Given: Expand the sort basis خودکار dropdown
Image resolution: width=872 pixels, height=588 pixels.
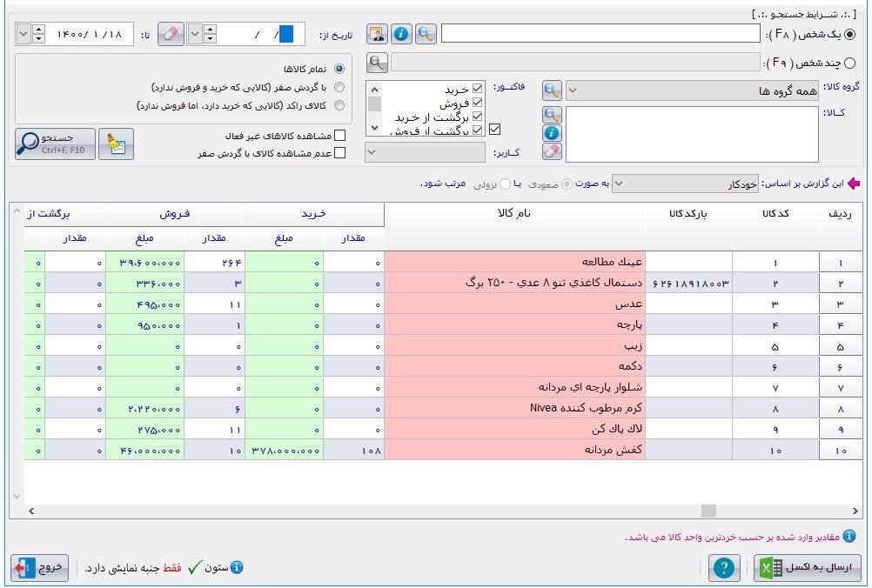Looking at the screenshot, I should (x=686, y=184).
